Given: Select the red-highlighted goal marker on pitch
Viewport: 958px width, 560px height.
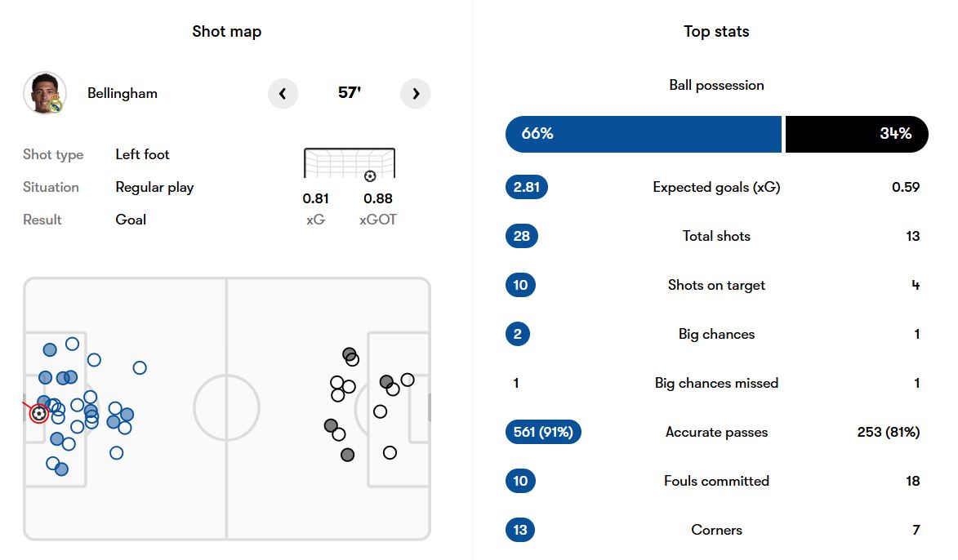Looking at the screenshot, I should tap(38, 414).
